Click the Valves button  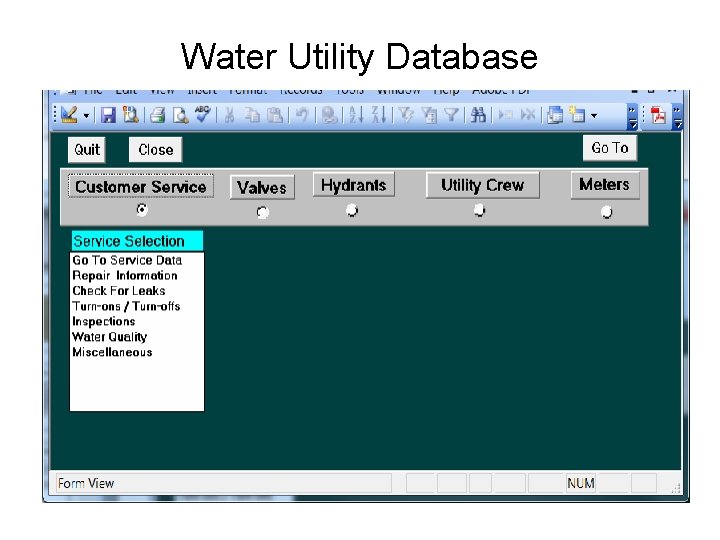tap(262, 187)
